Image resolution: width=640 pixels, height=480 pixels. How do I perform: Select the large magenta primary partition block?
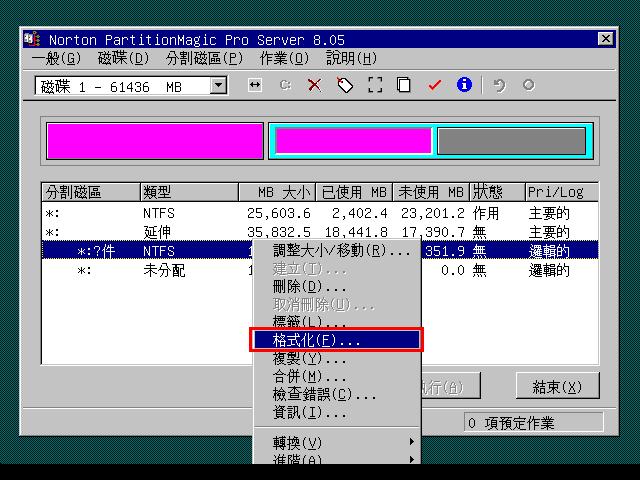155,141
